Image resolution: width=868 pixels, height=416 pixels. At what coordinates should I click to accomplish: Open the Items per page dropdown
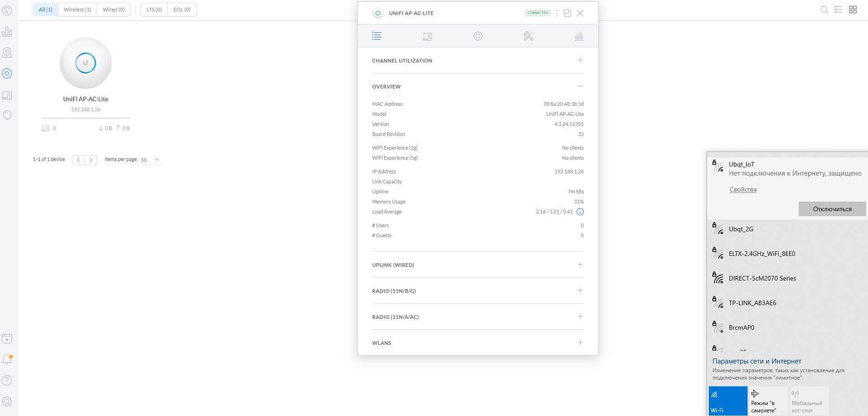151,160
